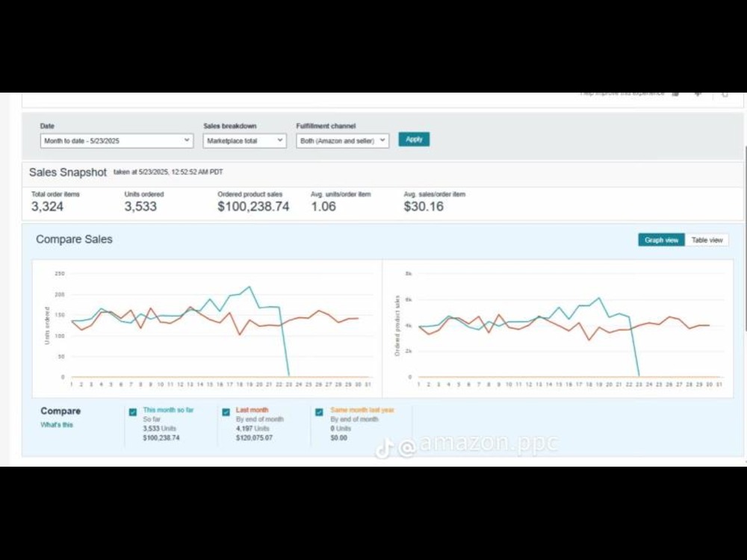Click the Total order items value 3,324
The width and height of the screenshot is (747, 560).
[x=47, y=206]
